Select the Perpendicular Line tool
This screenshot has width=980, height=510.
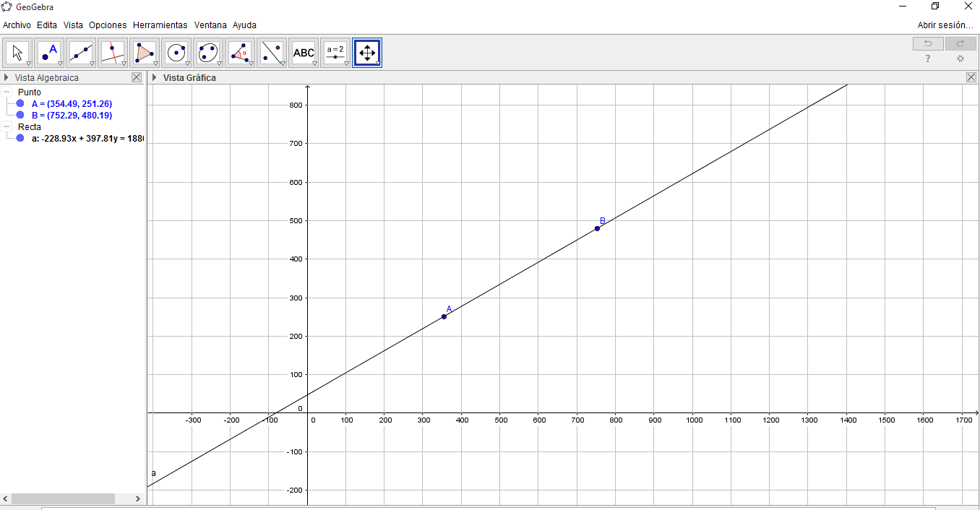[112, 51]
